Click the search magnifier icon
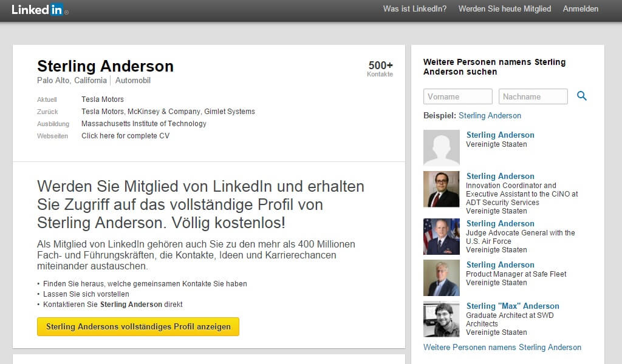The height and width of the screenshot is (364, 622). click(582, 96)
